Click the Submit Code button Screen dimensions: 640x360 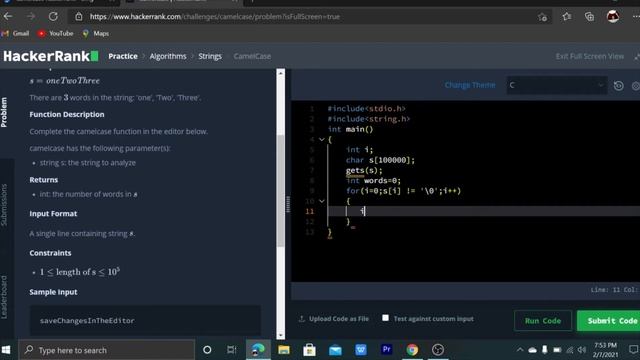(609, 321)
